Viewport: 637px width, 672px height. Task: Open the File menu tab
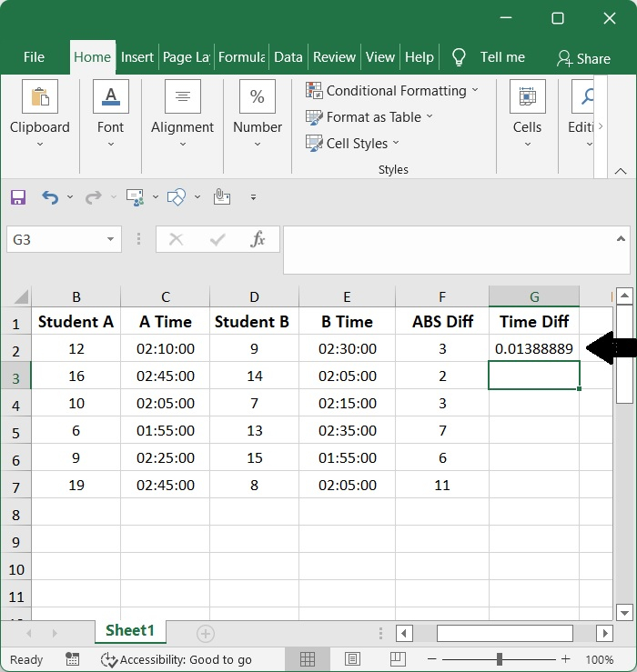pyautogui.click(x=34, y=57)
